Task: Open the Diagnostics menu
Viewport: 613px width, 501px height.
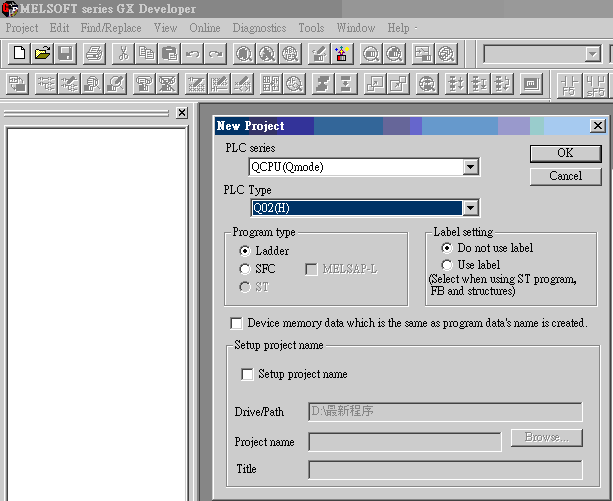Action: click(x=259, y=28)
